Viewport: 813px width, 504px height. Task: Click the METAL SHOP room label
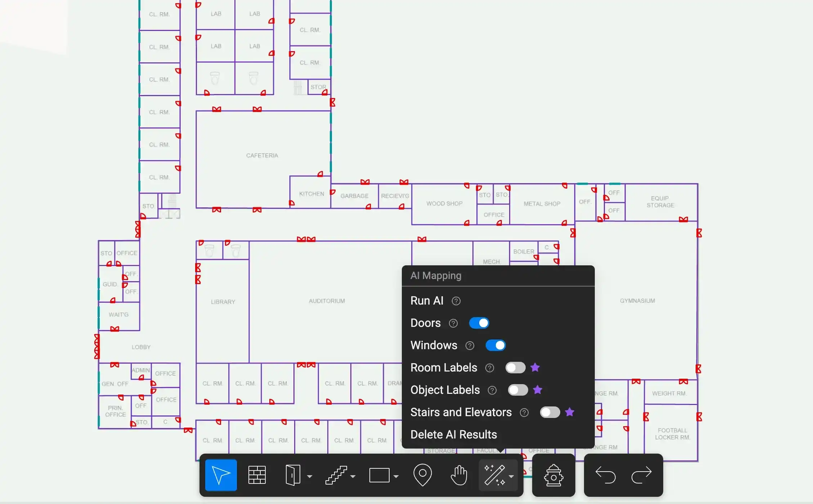click(x=542, y=204)
